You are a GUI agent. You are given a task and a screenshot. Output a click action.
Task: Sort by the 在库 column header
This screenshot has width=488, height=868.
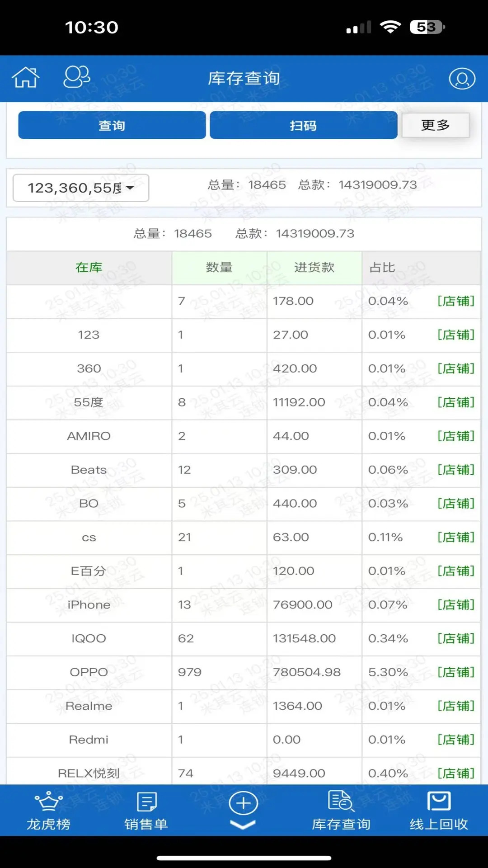(89, 268)
